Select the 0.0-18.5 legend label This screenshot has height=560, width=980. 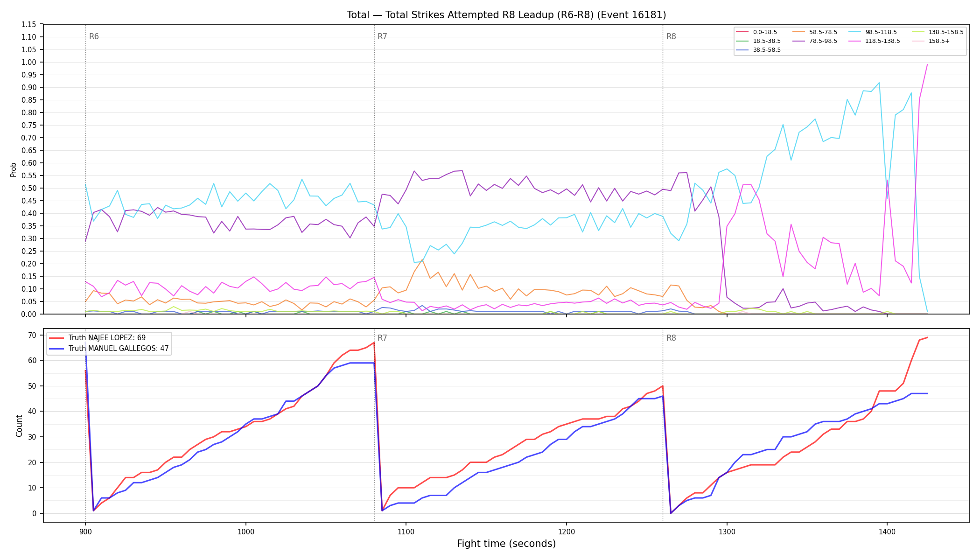765,32
